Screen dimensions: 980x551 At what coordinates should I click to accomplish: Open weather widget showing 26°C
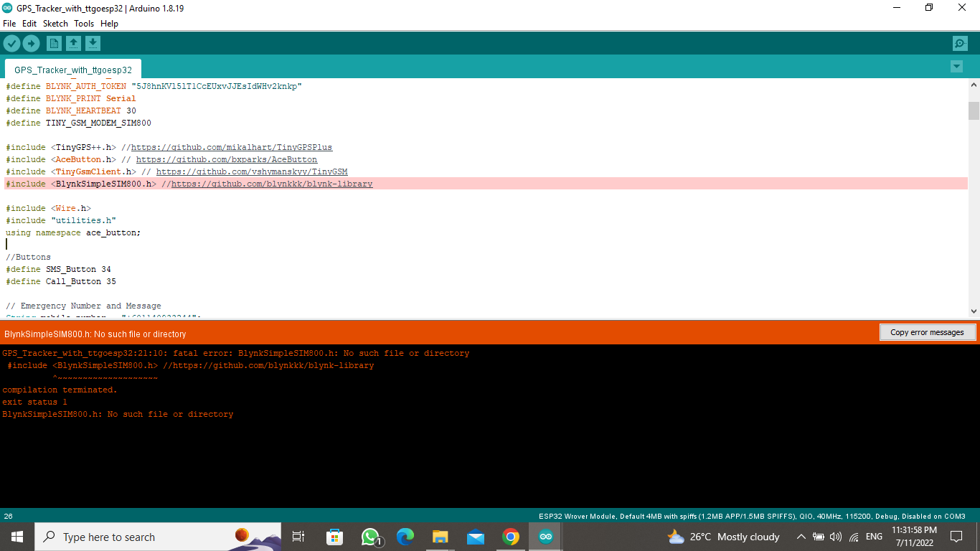[x=723, y=537]
